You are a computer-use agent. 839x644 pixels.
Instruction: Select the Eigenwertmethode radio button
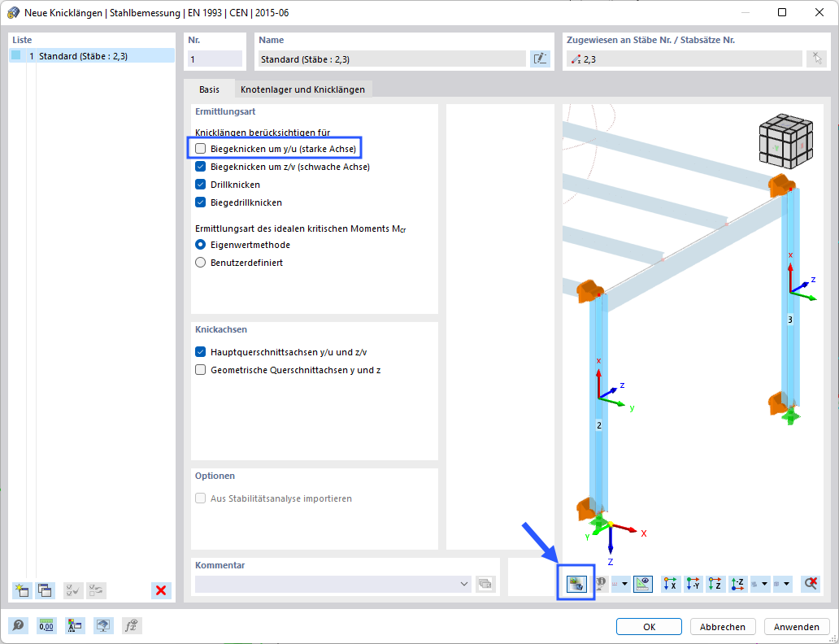(x=200, y=245)
